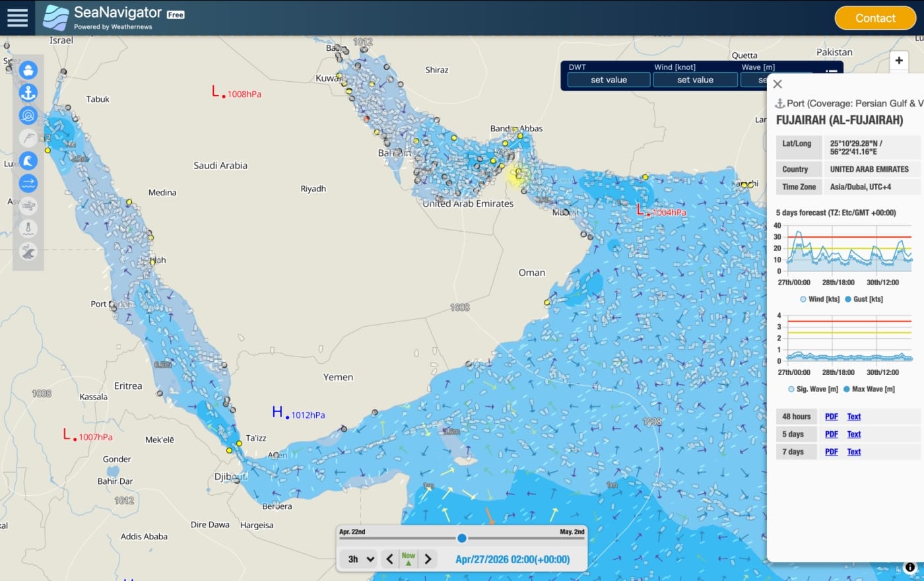The height and width of the screenshot is (581, 924).
Task: Click the May. 2nd timeline end label
Action: pos(572,531)
